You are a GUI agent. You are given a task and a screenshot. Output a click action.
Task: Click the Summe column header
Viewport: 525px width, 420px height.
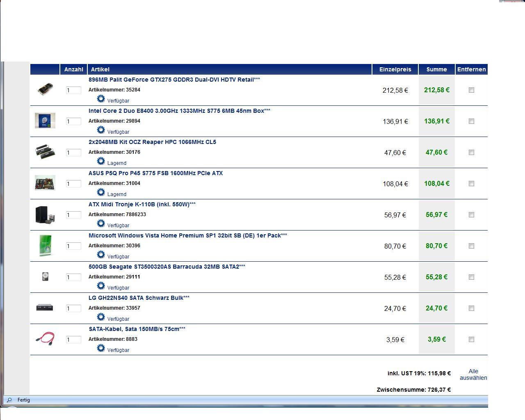point(436,69)
